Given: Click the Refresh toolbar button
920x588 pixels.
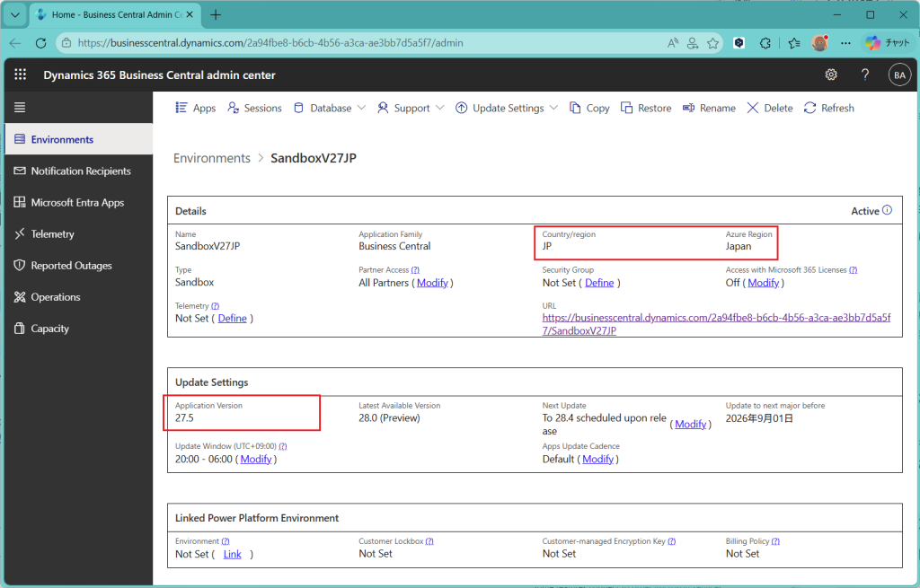Looking at the screenshot, I should pyautogui.click(x=828, y=108).
